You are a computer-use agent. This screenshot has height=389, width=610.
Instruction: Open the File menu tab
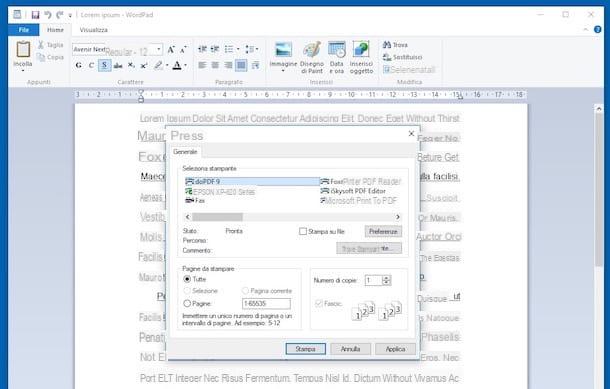point(24,30)
